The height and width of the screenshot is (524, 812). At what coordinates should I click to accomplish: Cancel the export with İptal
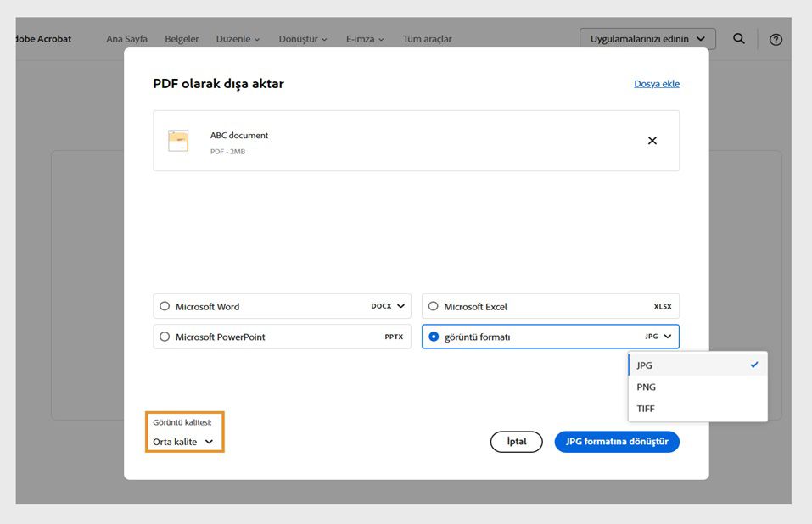pos(516,441)
